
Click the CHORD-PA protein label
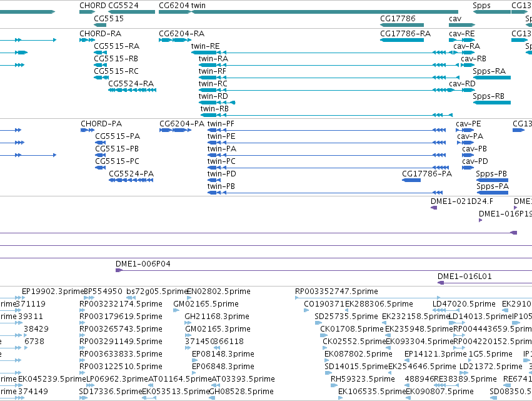(x=101, y=124)
